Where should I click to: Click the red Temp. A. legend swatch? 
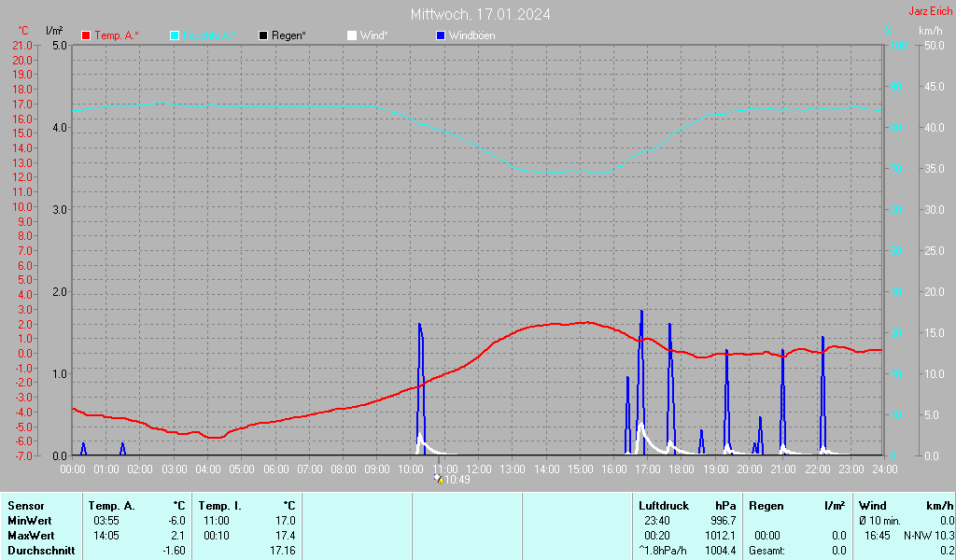pyautogui.click(x=86, y=35)
